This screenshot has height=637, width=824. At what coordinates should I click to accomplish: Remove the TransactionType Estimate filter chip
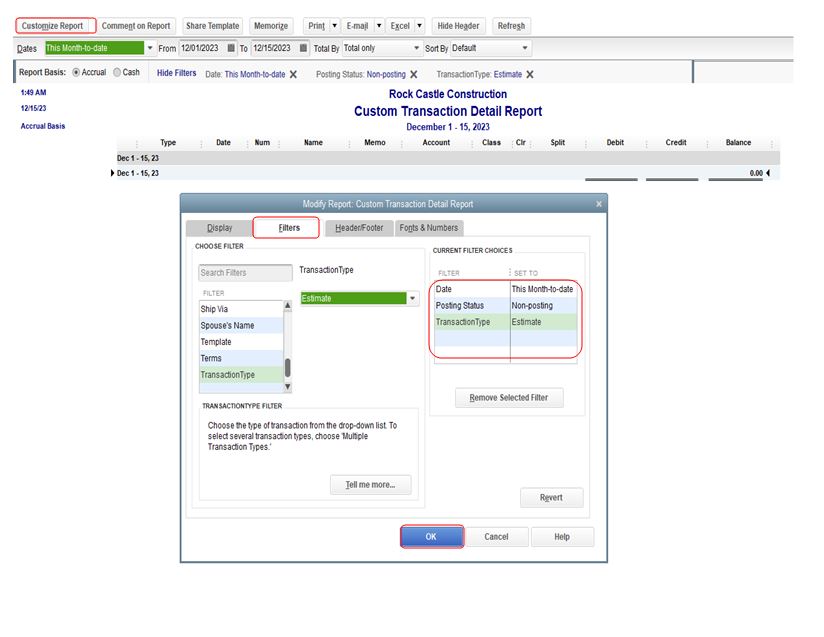[x=530, y=73]
